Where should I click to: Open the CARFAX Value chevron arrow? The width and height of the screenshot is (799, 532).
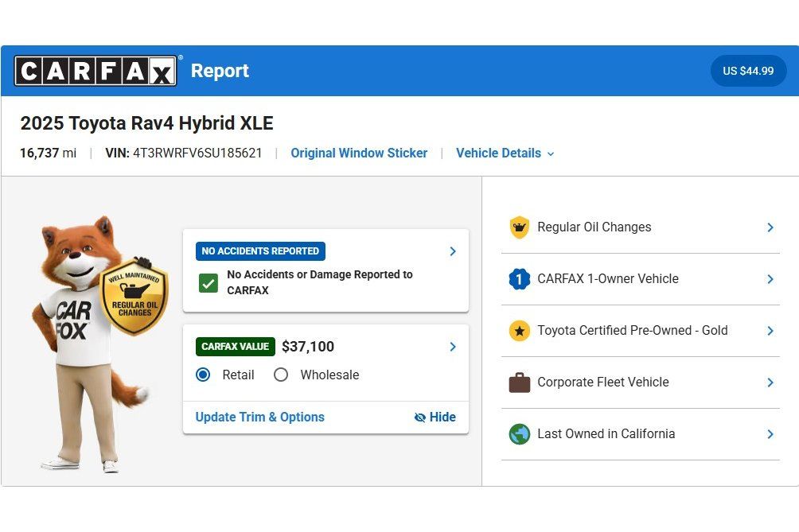point(453,347)
